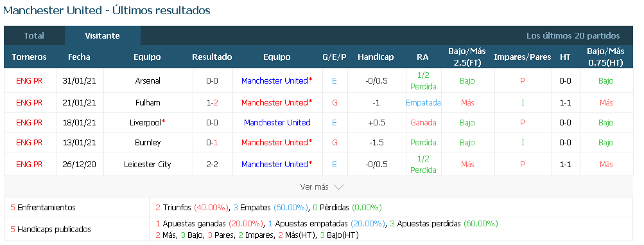The image size is (644, 245).
Task: Open the 0-1 Burnley match result
Action: click(212, 143)
